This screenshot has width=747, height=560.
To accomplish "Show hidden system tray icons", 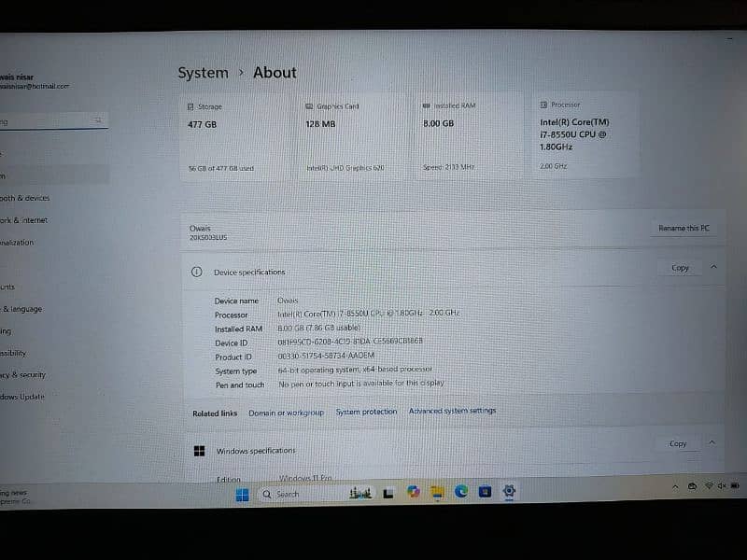I will pos(675,486).
